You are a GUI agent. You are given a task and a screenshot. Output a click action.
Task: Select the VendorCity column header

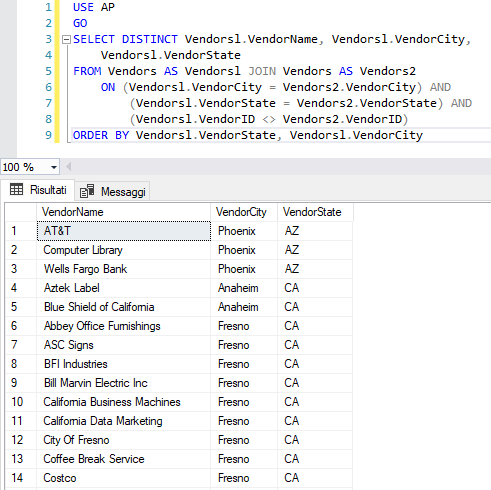244,212
